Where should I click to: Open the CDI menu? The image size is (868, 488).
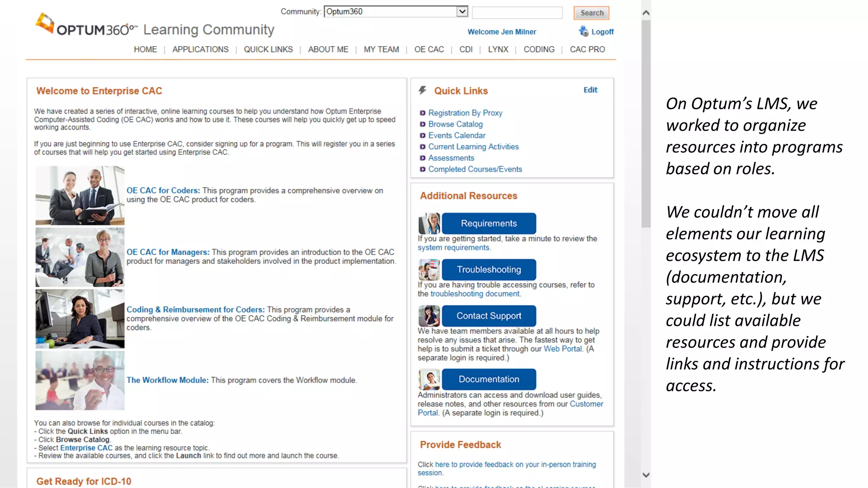pos(466,50)
